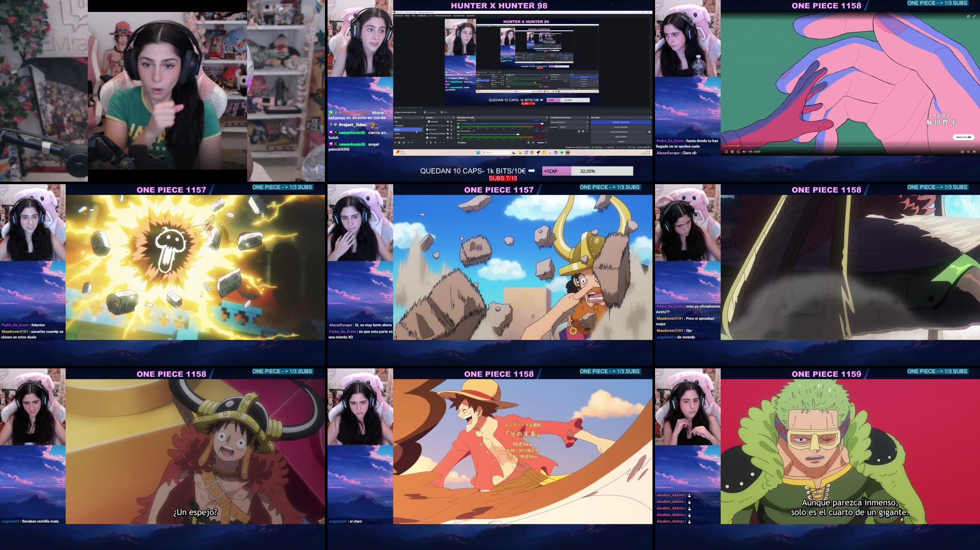Click the Saltar intro button
Screen dimensions: 980x550
pyautogui.click(x=963, y=137)
